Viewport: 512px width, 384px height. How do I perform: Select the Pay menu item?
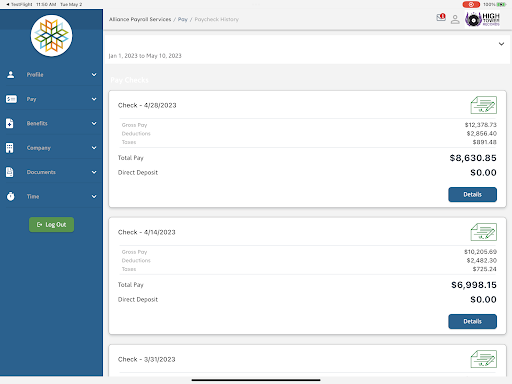51,99
